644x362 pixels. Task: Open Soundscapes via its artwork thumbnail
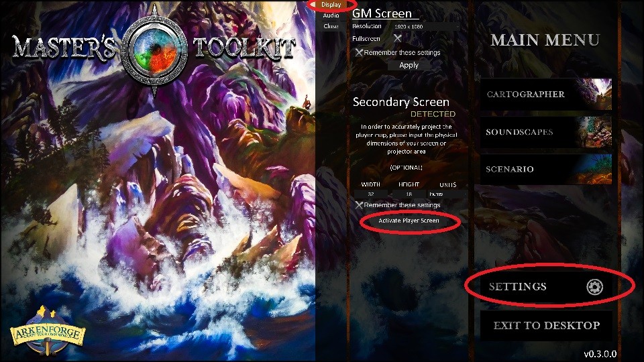(592, 132)
